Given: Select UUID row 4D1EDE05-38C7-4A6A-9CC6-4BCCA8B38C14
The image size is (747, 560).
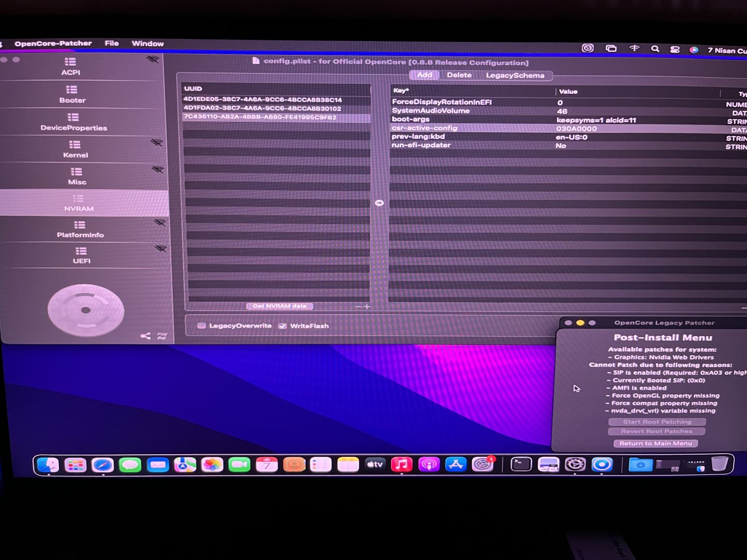Looking at the screenshot, I should point(276,100).
